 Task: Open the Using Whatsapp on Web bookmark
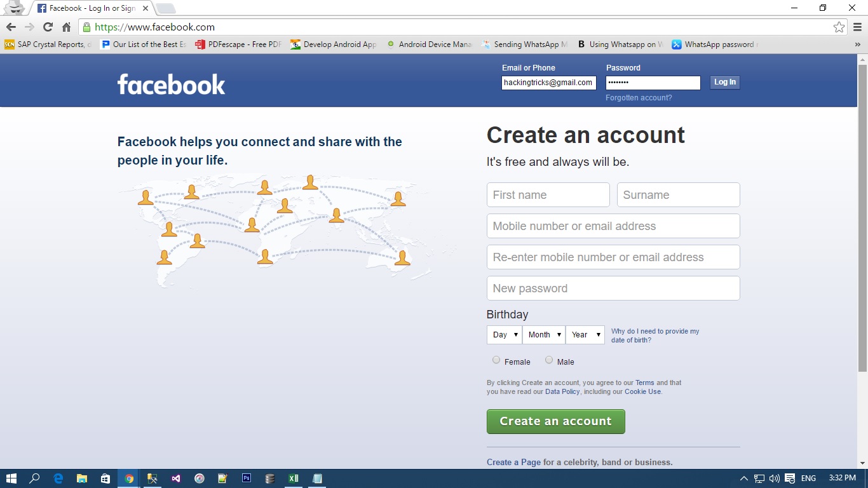click(x=620, y=44)
